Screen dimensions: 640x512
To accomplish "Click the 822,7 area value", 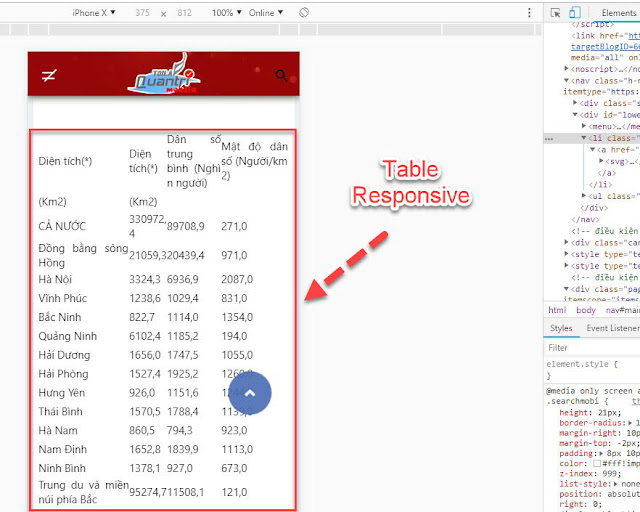I will [142, 317].
